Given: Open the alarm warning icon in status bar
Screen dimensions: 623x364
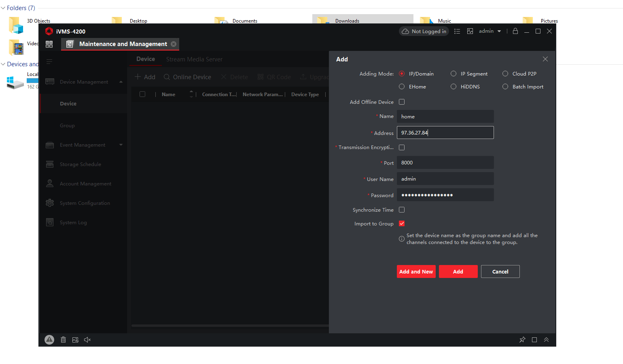Looking at the screenshot, I should pos(49,340).
